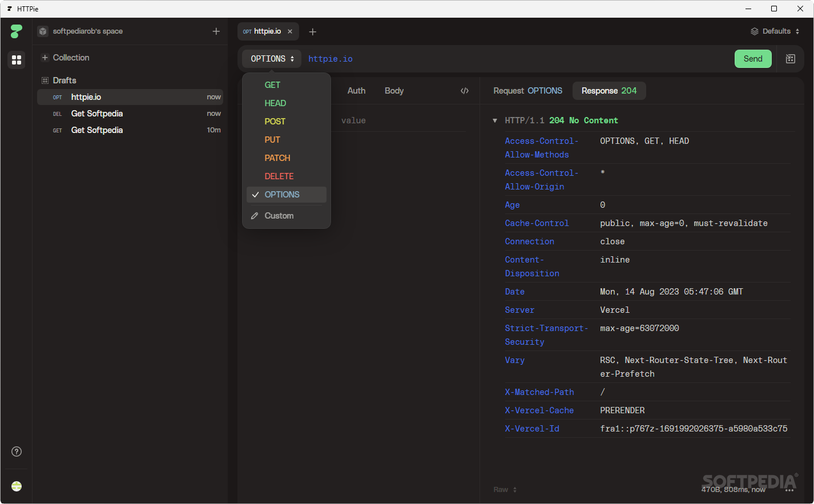Click the Age header name
This screenshot has width=814, height=504.
[512, 205]
